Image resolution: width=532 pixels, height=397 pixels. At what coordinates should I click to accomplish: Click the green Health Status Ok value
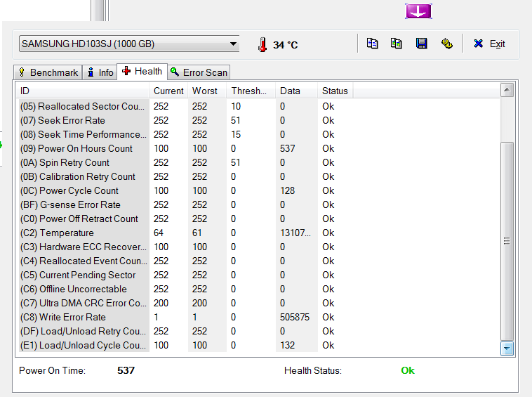(x=408, y=370)
